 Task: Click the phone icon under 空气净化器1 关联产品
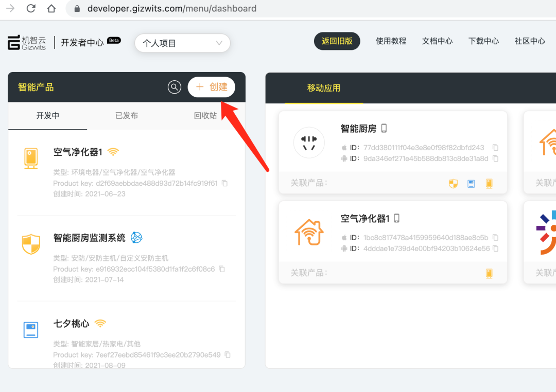pyautogui.click(x=489, y=273)
